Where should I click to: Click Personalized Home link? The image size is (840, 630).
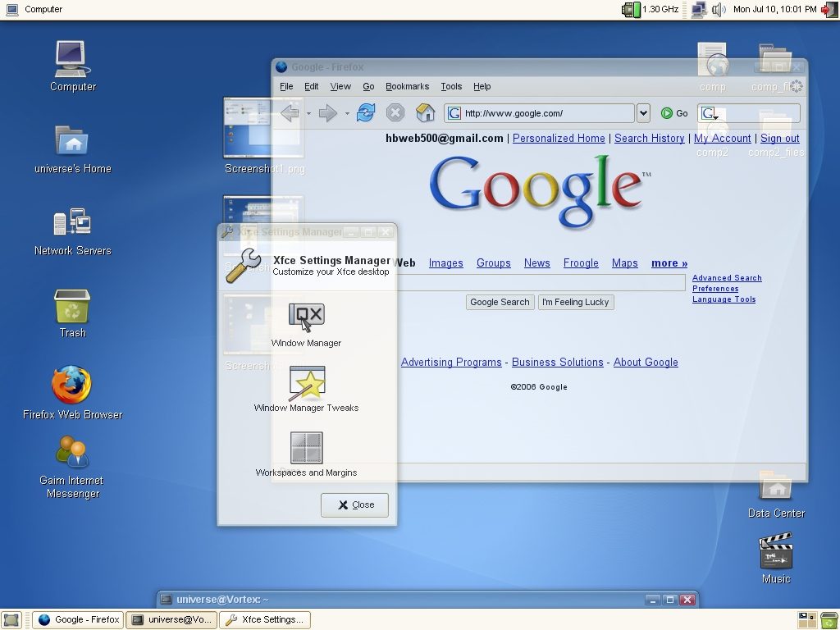(559, 138)
